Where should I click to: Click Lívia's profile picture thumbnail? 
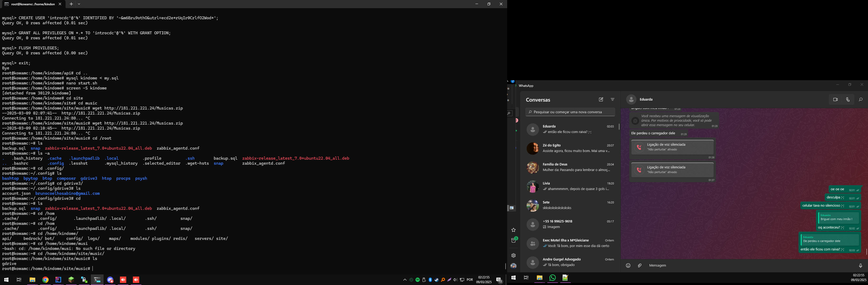(x=533, y=186)
